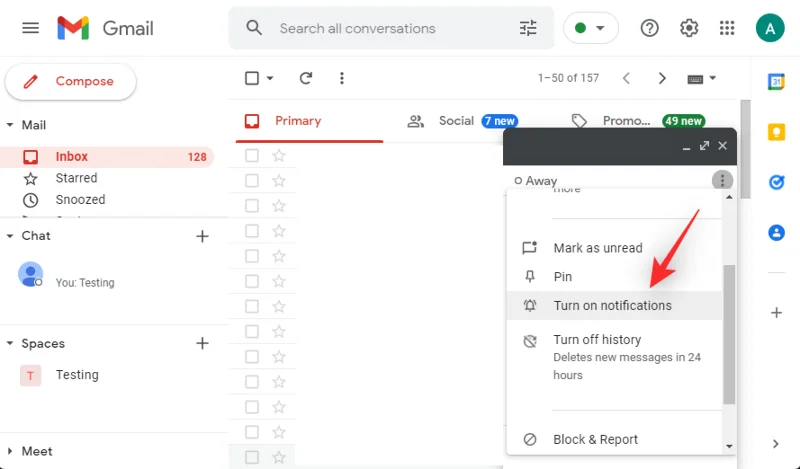
Task: Click the Gmail logo
Action: click(x=106, y=28)
